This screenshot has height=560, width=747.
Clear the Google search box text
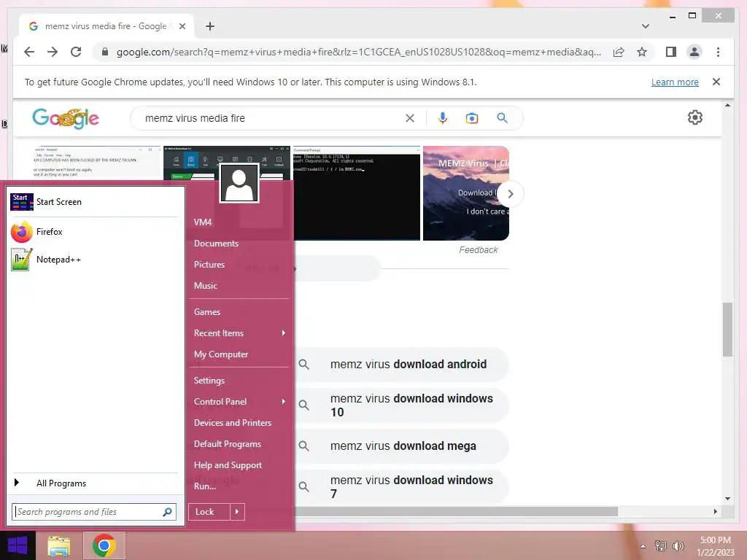[410, 118]
